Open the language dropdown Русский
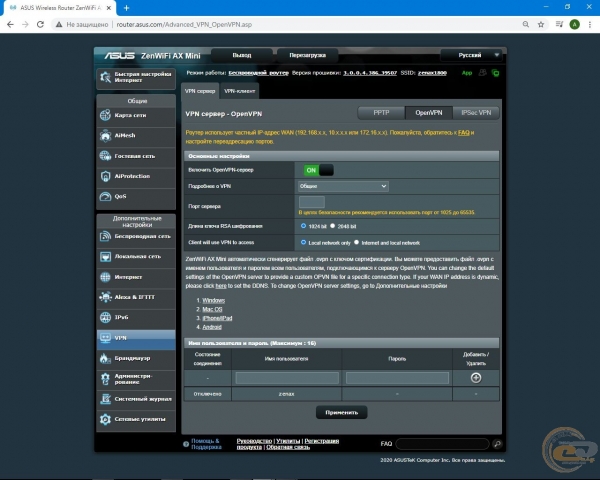600x480 pixels. [471, 55]
